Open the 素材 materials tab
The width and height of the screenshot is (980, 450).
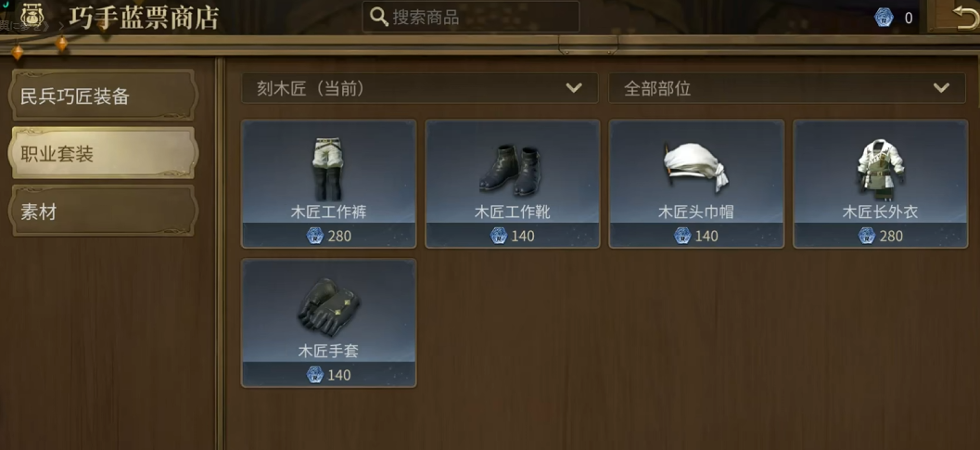tap(103, 212)
